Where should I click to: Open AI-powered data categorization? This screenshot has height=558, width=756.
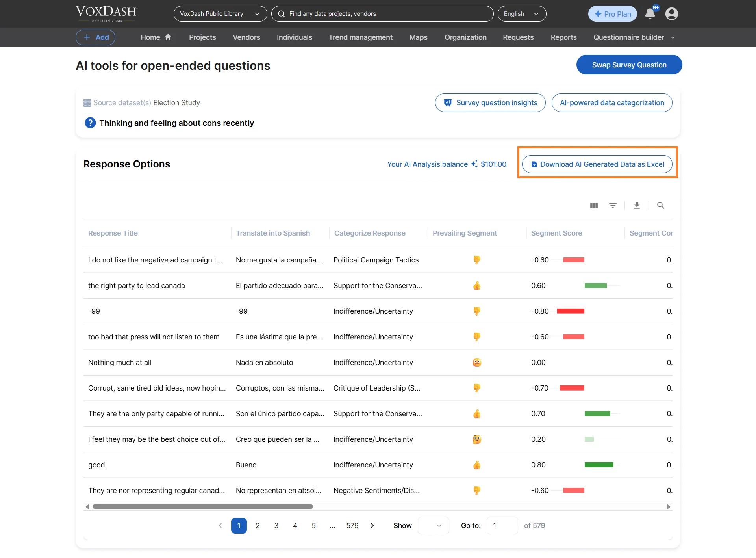click(612, 103)
